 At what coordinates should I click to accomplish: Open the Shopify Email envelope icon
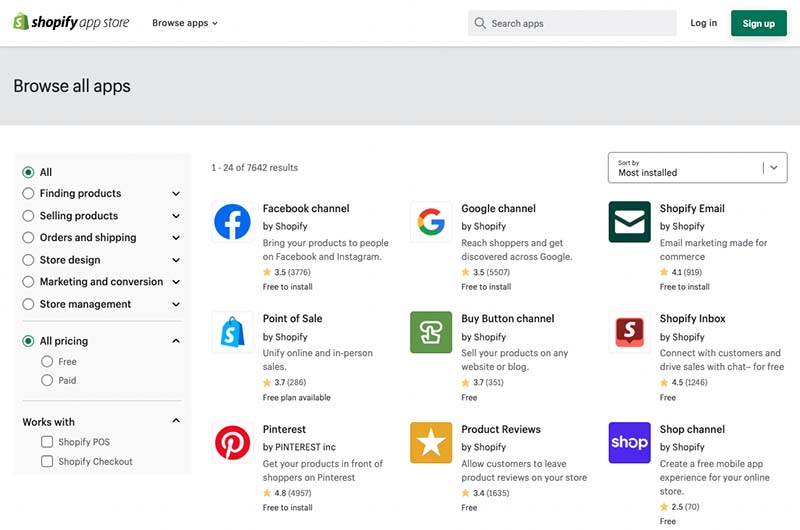click(x=629, y=222)
